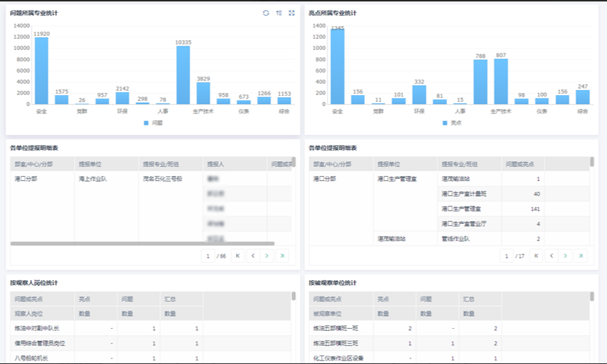Jump to last page of left detail table
This screenshot has height=364, width=607.
pyautogui.click(x=282, y=256)
